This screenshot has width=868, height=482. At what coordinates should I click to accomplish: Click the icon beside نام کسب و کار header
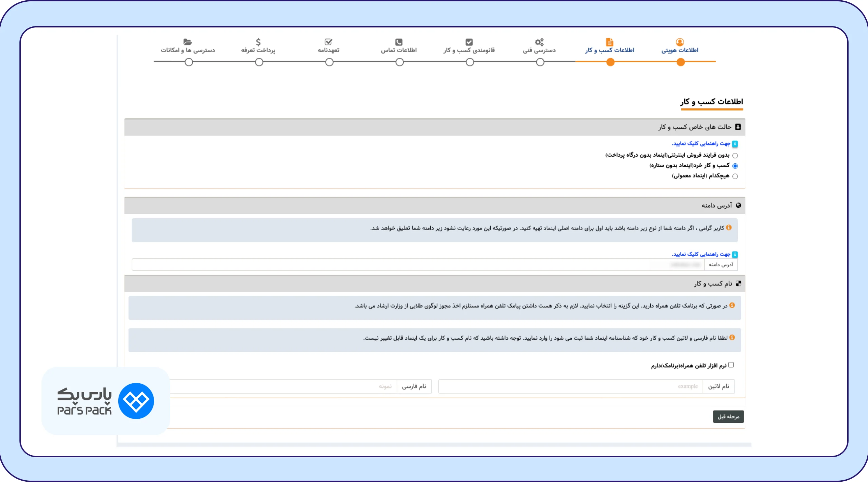738,283
